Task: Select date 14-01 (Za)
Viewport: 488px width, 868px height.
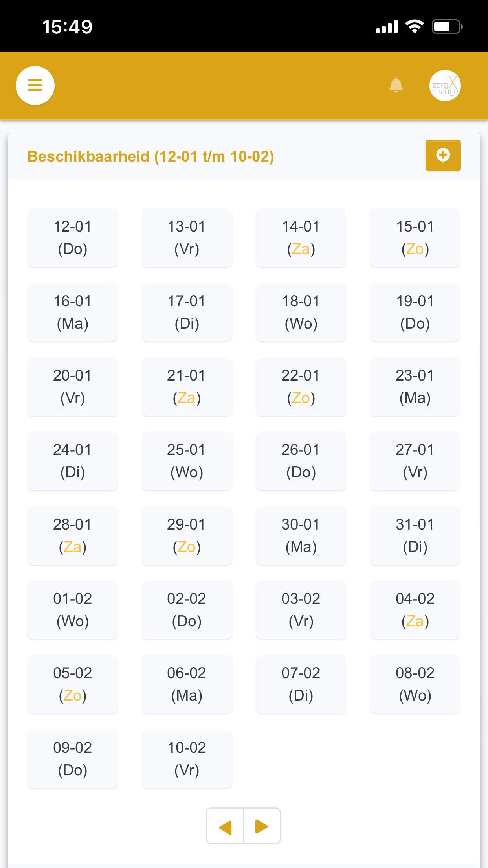Action: pyautogui.click(x=301, y=237)
